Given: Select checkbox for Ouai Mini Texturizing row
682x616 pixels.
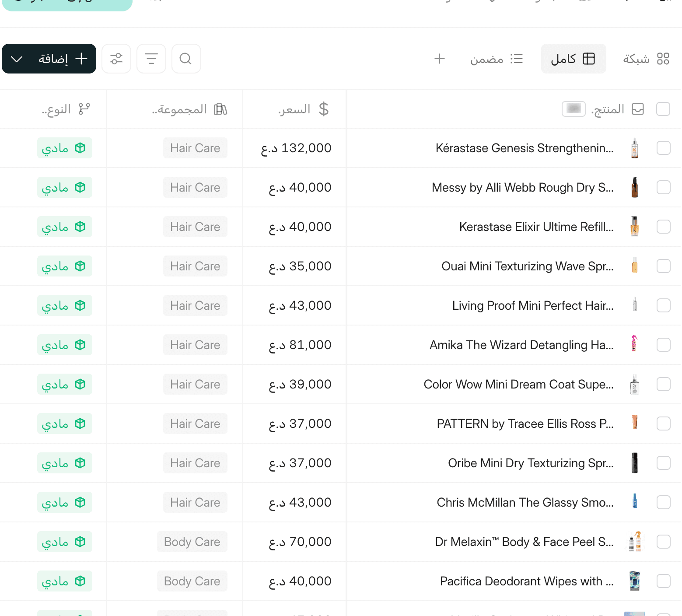Looking at the screenshot, I should pyautogui.click(x=663, y=266).
